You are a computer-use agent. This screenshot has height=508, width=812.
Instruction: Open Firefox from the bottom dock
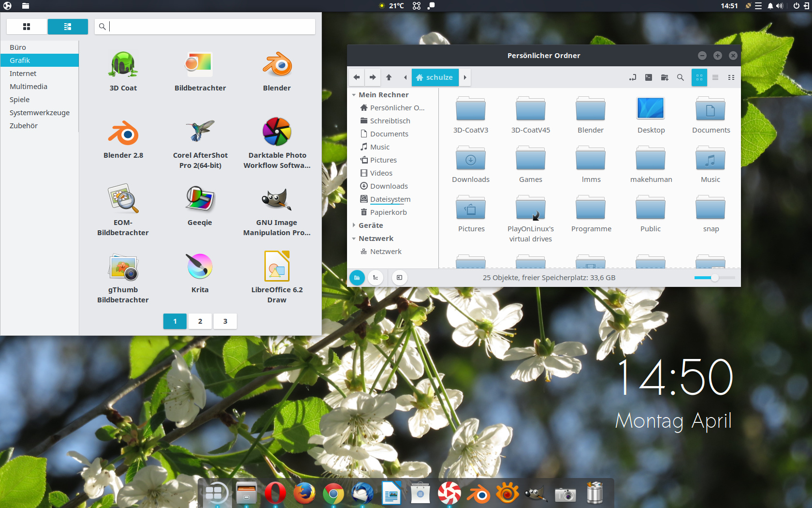(304, 493)
